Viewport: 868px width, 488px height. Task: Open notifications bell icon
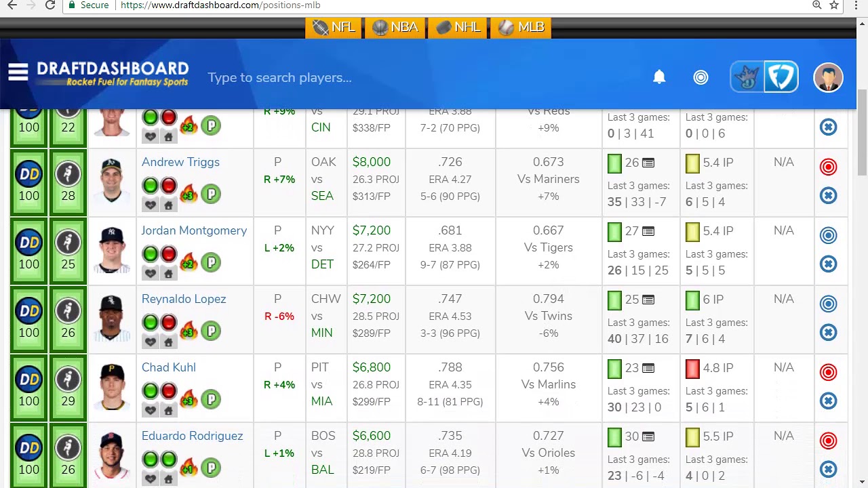(x=659, y=77)
